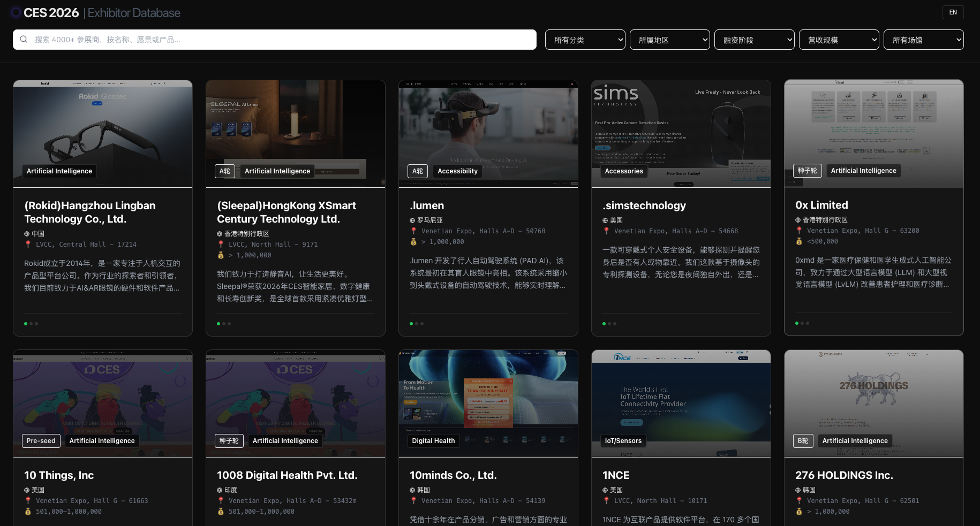980x526 pixels.
Task: Click location pin icon on Rokid card
Action: point(28,245)
